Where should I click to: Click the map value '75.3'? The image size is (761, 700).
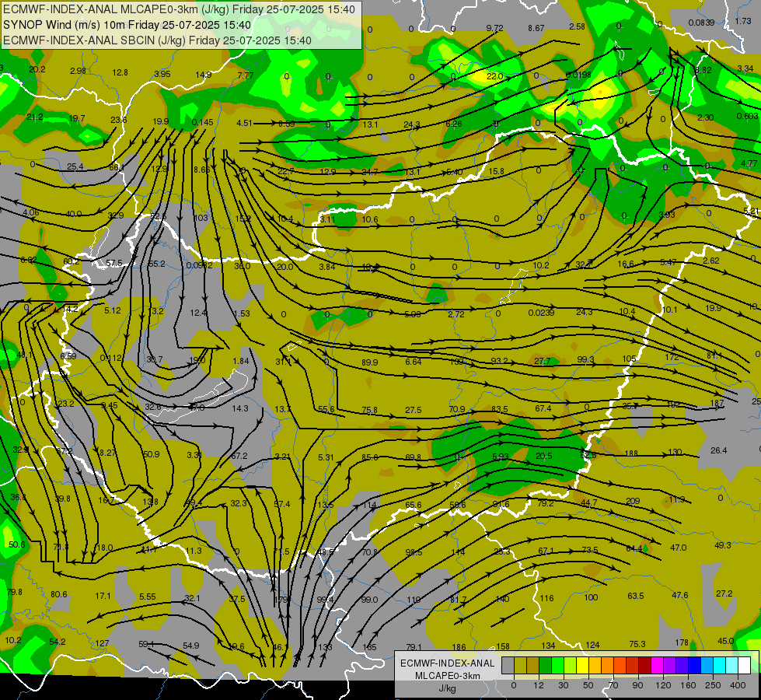coord(637,644)
